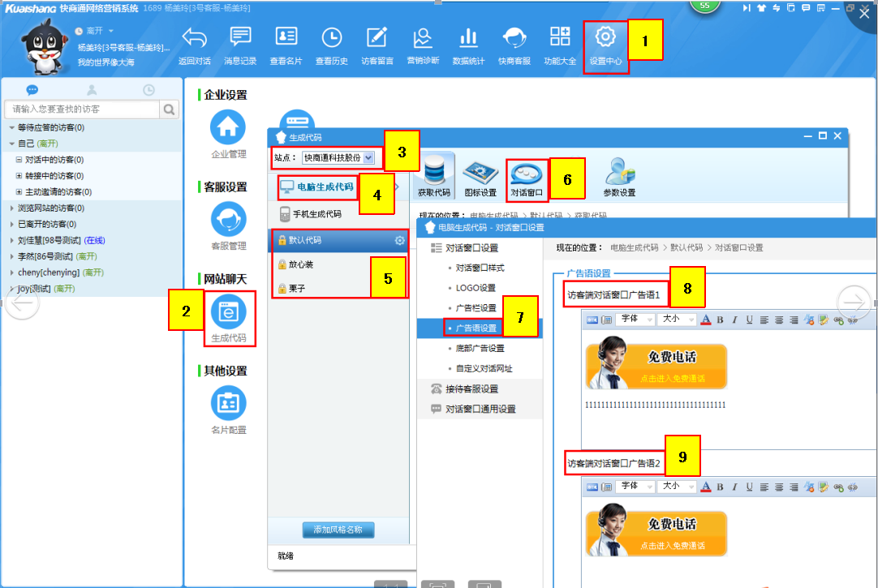Click the 企业管理 home icon

coord(228,127)
